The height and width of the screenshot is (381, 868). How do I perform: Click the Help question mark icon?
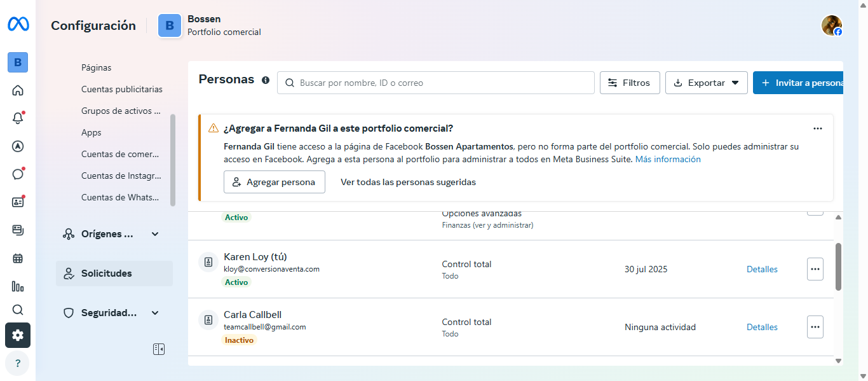pos(18,364)
